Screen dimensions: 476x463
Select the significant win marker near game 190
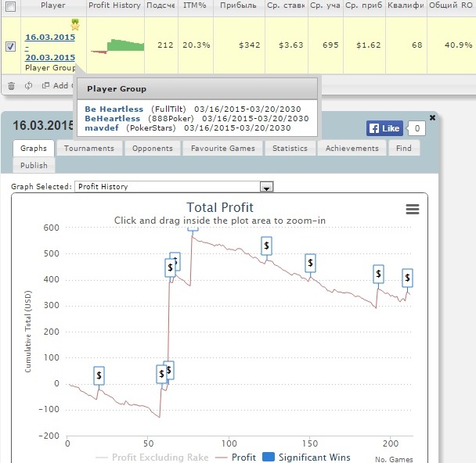pos(378,274)
